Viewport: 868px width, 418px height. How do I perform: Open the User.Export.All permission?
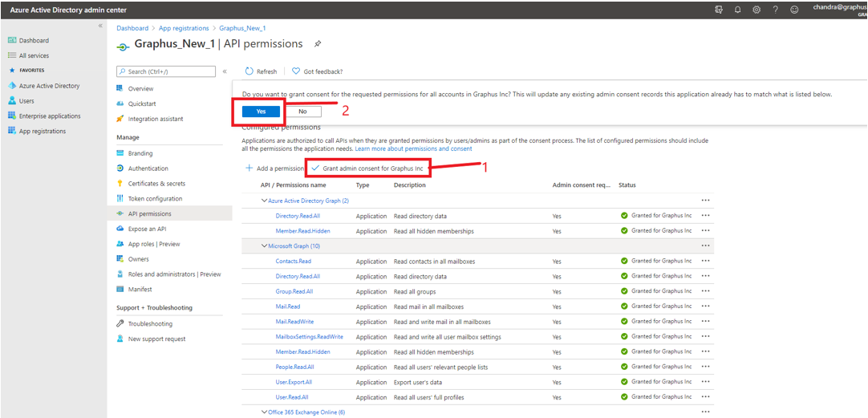(x=294, y=382)
